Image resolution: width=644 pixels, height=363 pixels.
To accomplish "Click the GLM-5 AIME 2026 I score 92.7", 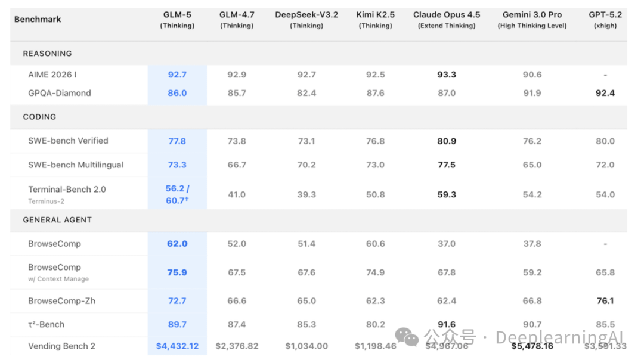I will point(177,75).
